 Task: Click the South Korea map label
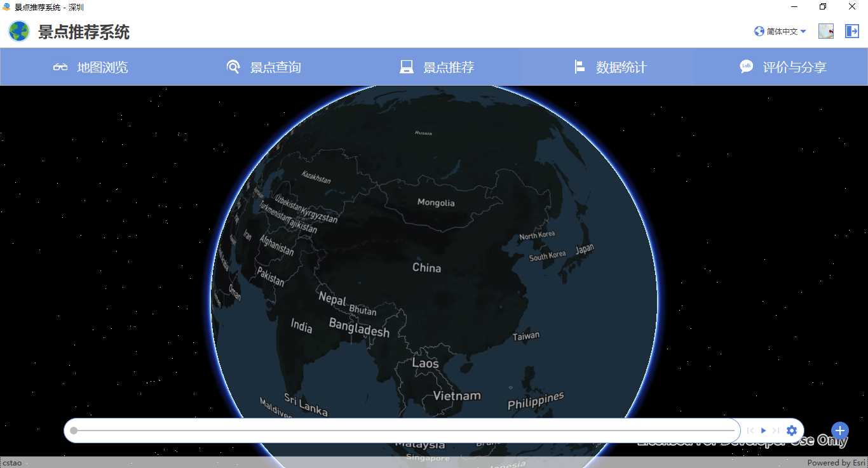[548, 256]
